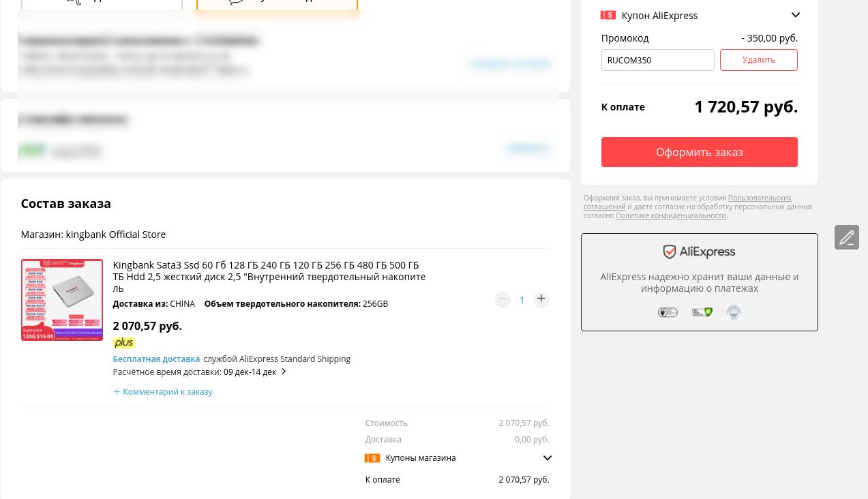The height and width of the screenshot is (499, 868).
Task: Increase item quantity with plus button
Action: [x=541, y=299]
